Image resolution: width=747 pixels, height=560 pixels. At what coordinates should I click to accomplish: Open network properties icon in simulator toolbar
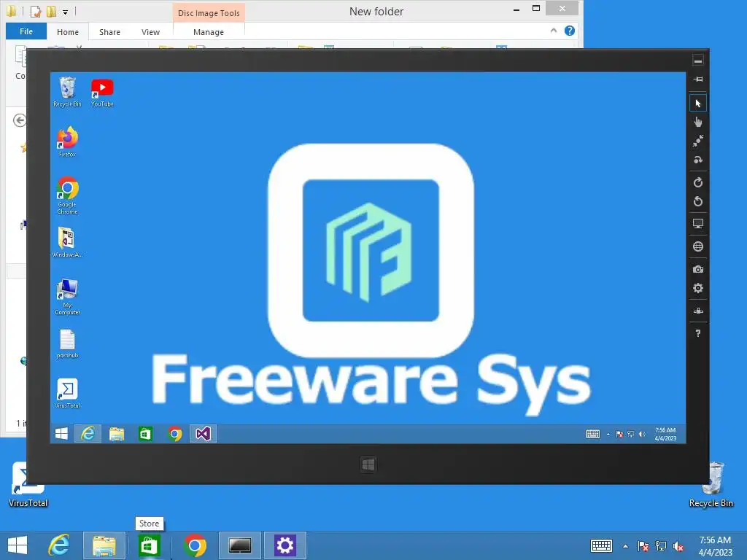tap(698, 311)
